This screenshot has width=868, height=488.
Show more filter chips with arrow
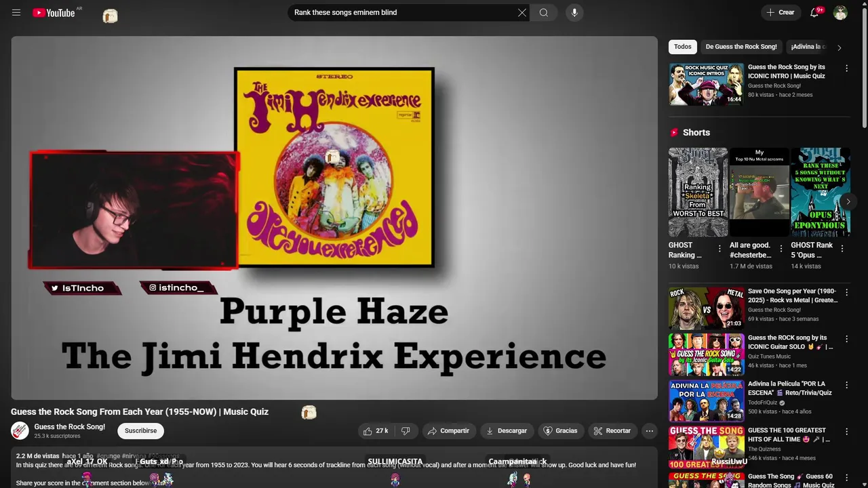[x=839, y=47]
